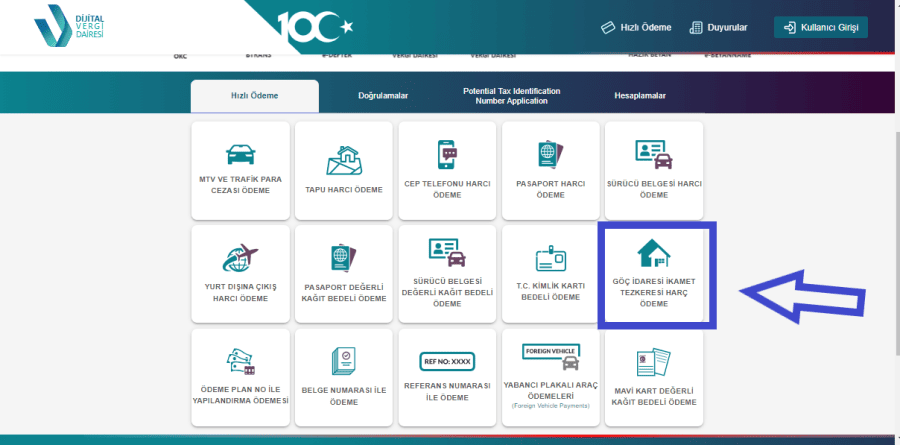This screenshot has height=445, width=900.
Task: Open the Hesaplamalar tab
Action: point(640,96)
